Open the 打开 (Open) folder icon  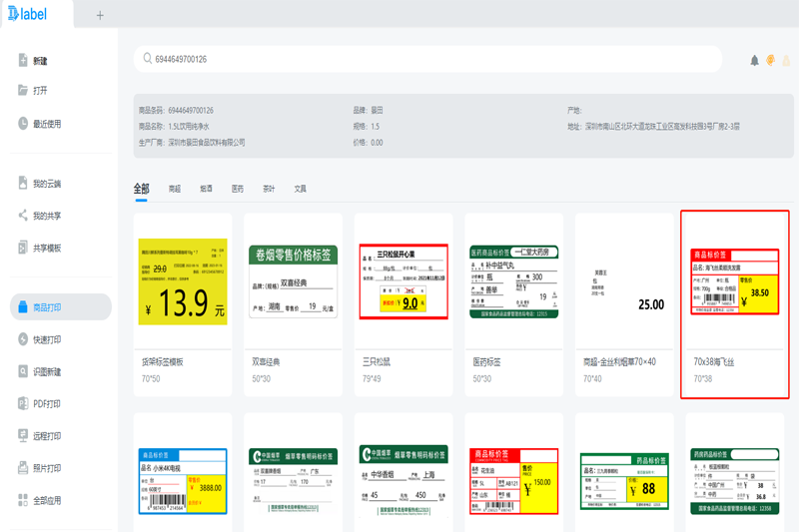tap(23, 91)
